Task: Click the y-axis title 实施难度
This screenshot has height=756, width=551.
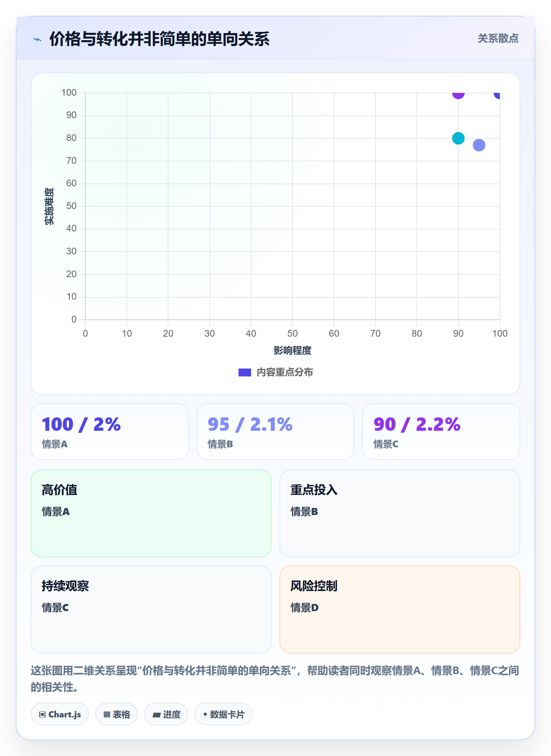Action: [49, 206]
